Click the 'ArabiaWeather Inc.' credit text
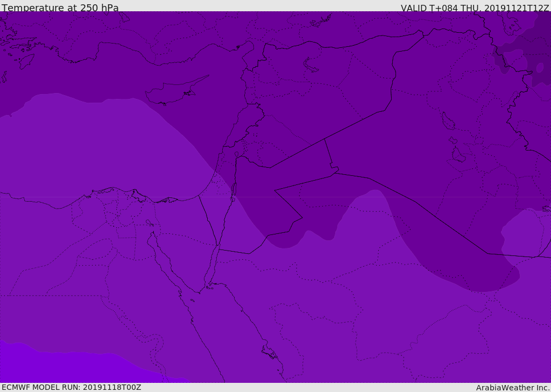The image size is (551, 392). coord(513,388)
